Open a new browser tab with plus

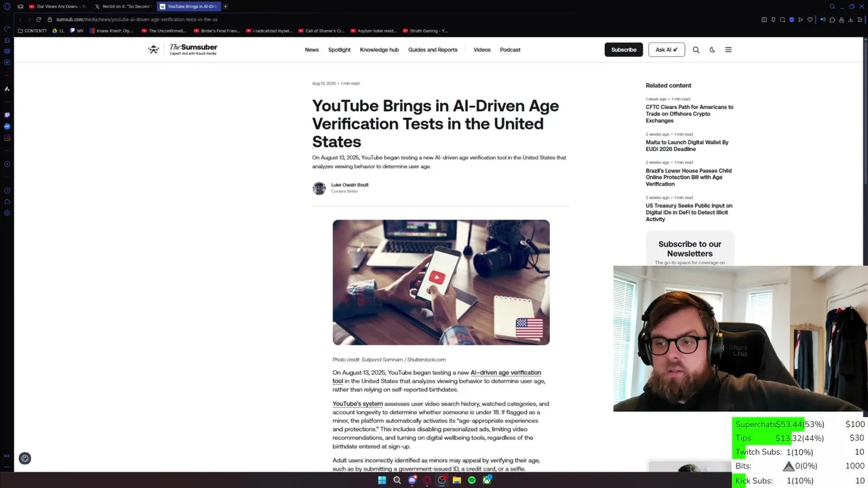point(225,6)
